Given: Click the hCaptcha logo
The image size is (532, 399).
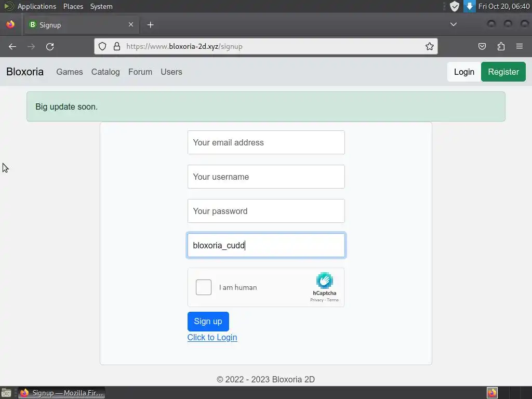Looking at the screenshot, I should pyautogui.click(x=324, y=281).
